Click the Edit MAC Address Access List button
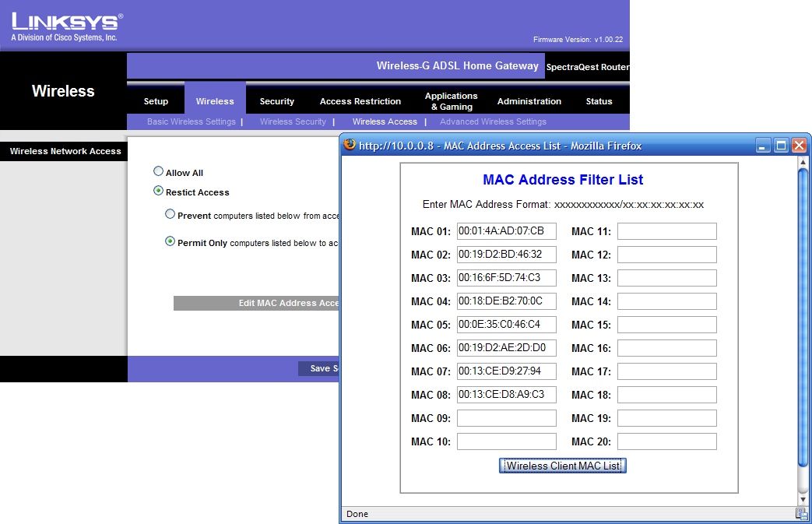The width and height of the screenshot is (812, 524). pos(257,303)
